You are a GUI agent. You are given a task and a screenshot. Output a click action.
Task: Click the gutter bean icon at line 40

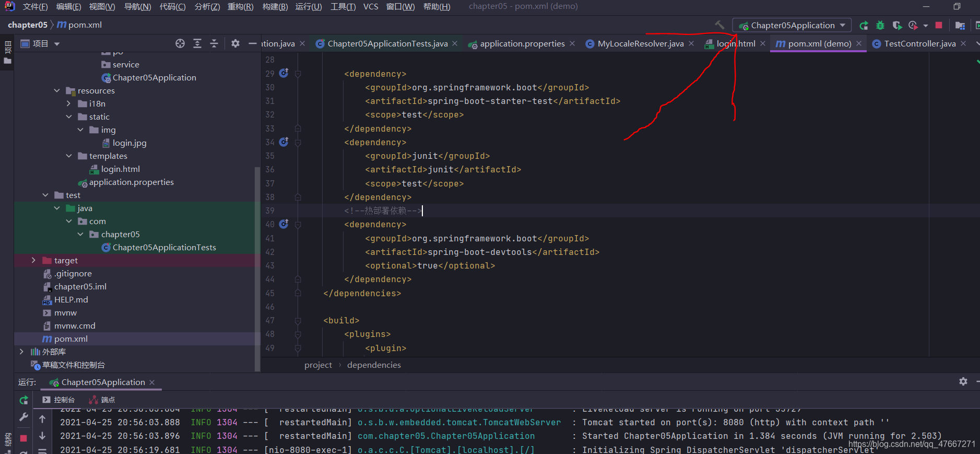[284, 224]
